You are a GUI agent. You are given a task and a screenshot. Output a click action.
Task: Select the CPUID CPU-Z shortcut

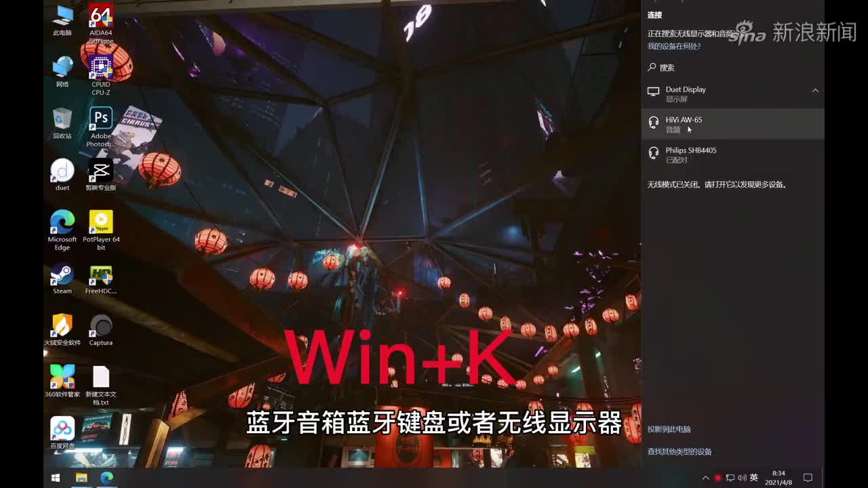(101, 75)
